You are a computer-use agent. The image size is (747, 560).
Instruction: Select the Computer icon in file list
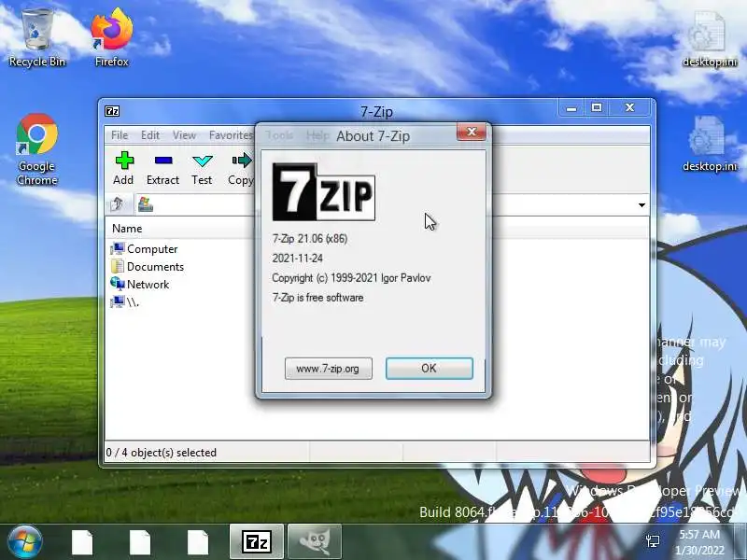[118, 248]
